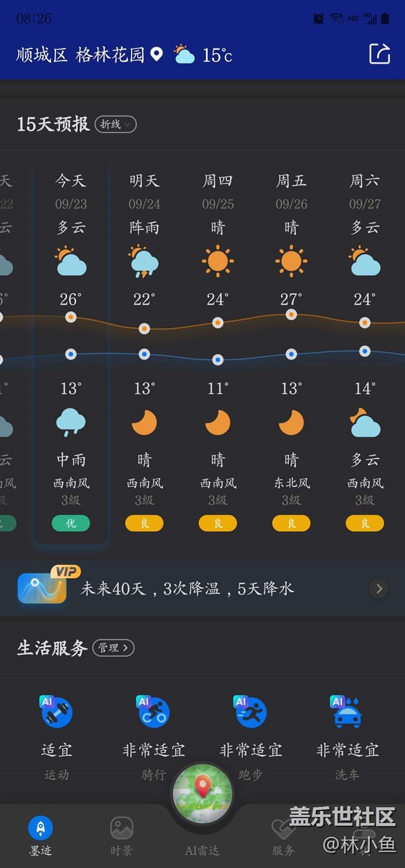
Task: Open the AI exercise suitability icon
Action: [57, 713]
